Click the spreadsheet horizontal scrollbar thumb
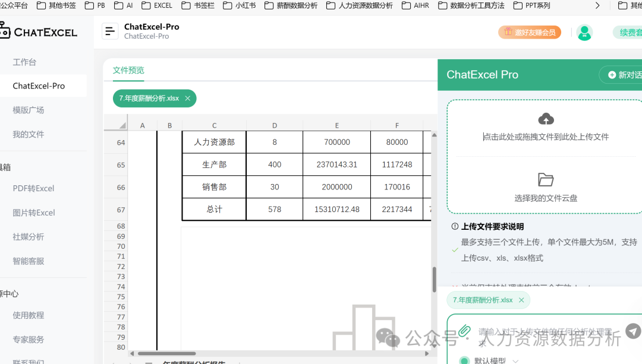The image size is (642, 364). (x=166, y=353)
